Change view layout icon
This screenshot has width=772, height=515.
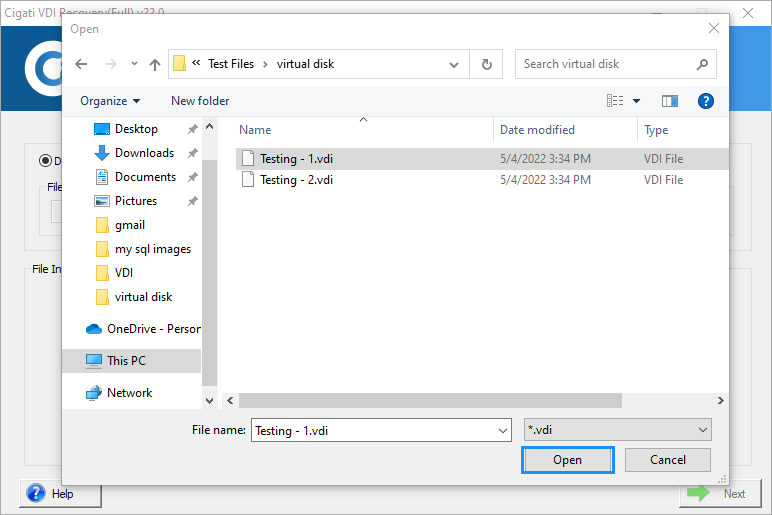[615, 101]
